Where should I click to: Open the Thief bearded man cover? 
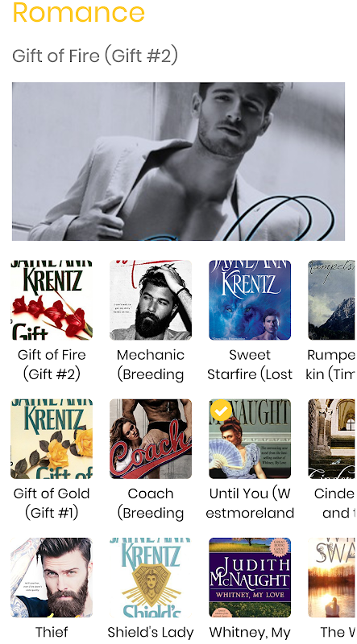point(52,577)
